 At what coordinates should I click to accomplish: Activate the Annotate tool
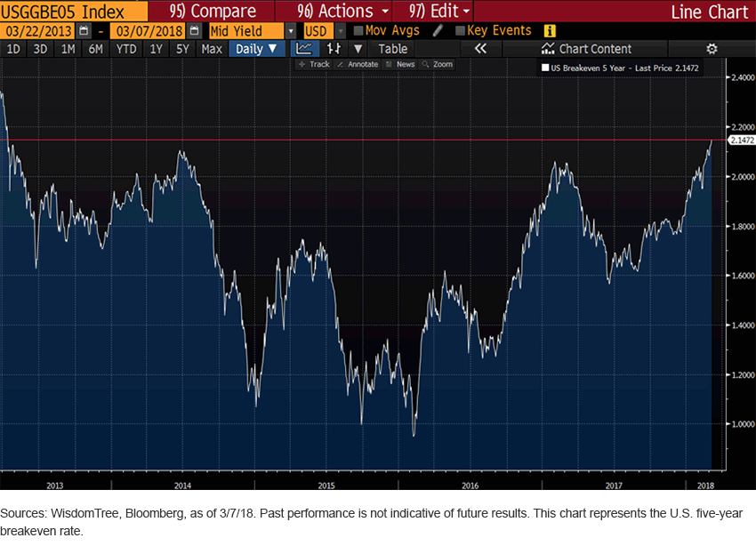pyautogui.click(x=358, y=64)
